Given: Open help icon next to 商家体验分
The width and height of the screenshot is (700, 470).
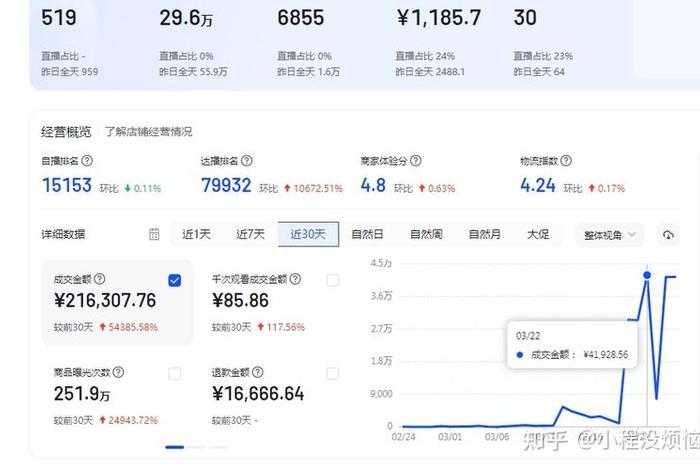Looking at the screenshot, I should pyautogui.click(x=416, y=161).
